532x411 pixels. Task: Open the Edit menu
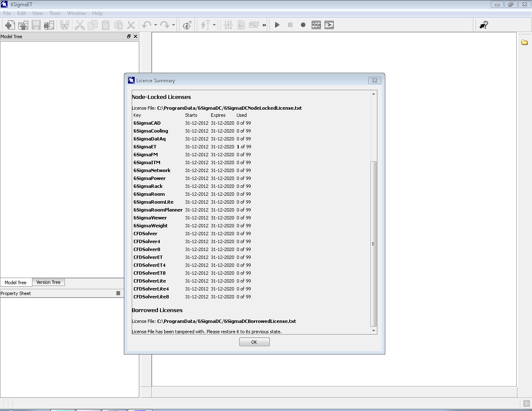click(22, 13)
